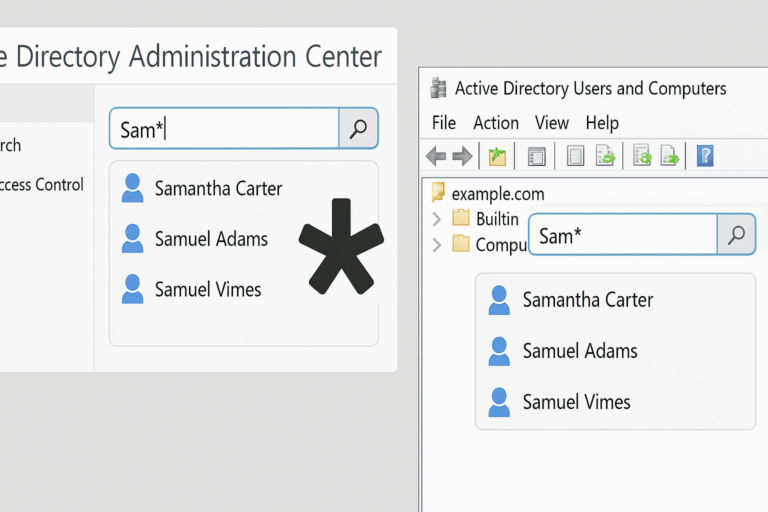This screenshot has width=768, height=512.
Task: Select Samuel Vimes in Administration Center results
Action: point(208,289)
